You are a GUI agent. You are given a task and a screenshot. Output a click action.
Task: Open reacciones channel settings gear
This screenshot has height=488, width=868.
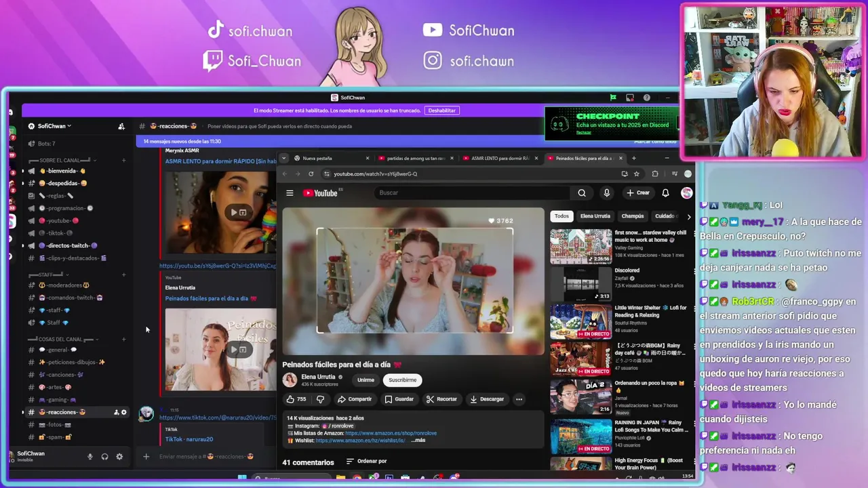click(123, 412)
